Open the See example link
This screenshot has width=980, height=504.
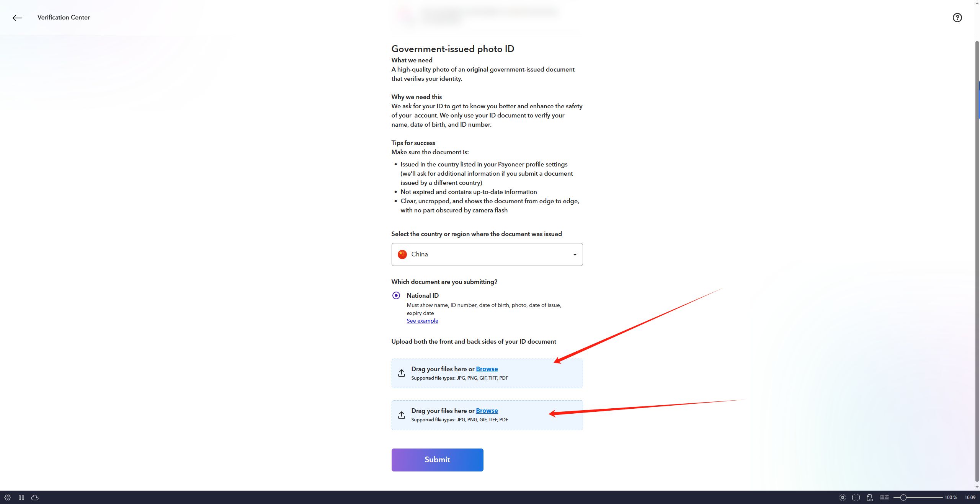tap(422, 321)
